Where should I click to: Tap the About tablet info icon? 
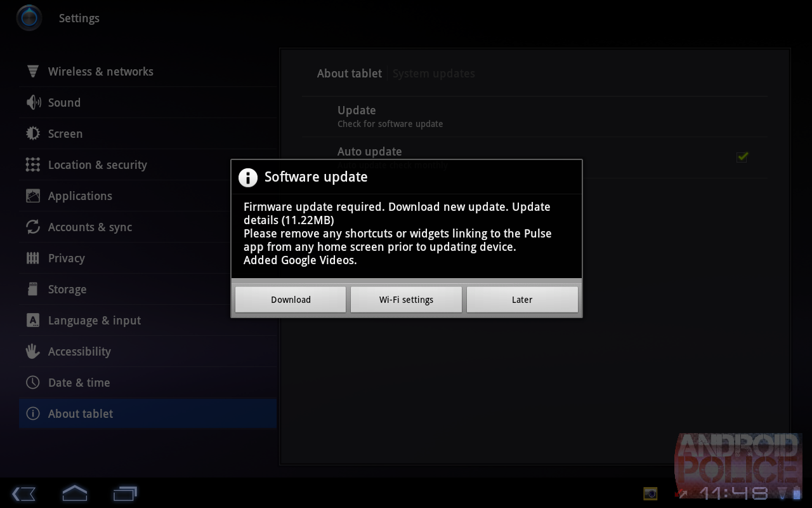point(33,413)
